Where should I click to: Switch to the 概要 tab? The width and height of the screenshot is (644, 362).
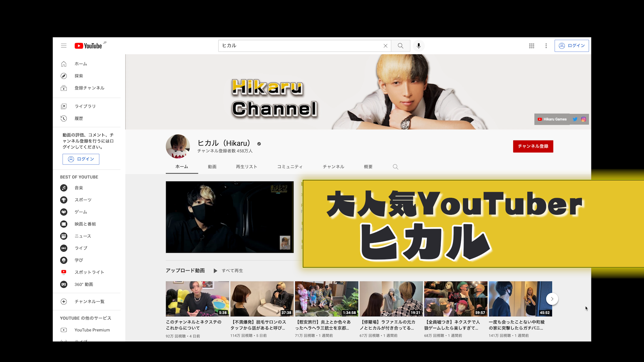[368, 167]
